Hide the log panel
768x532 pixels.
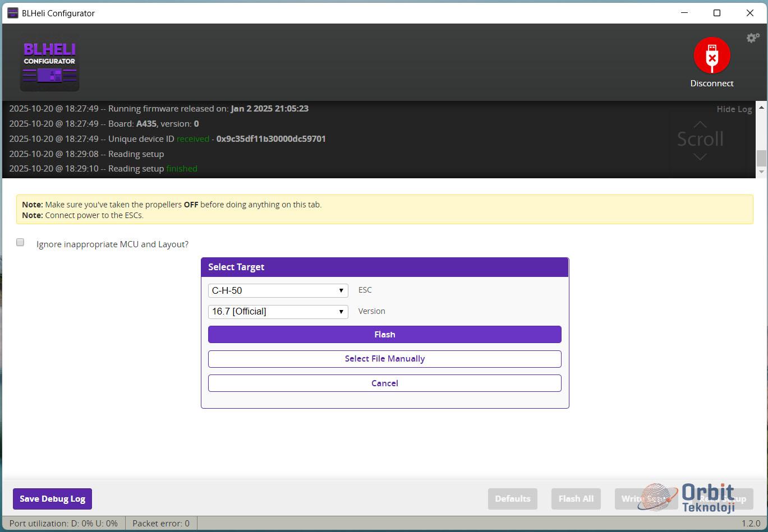pyautogui.click(x=734, y=109)
